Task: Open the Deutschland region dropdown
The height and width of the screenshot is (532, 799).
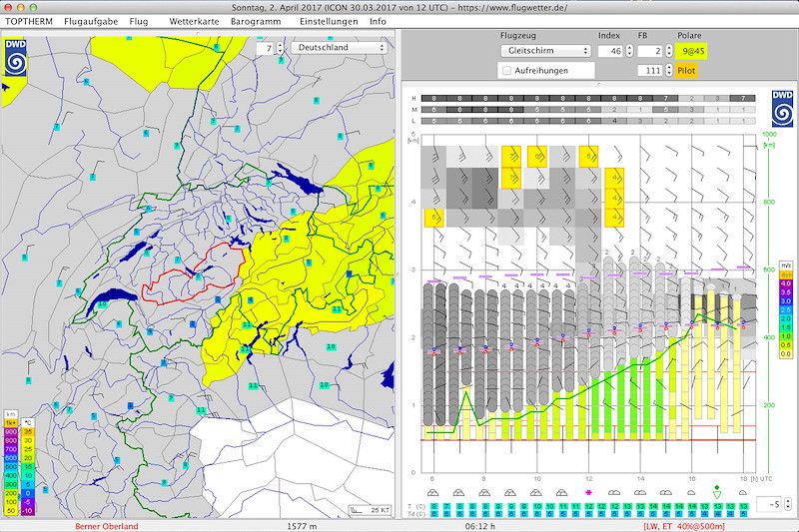Action: [339, 47]
